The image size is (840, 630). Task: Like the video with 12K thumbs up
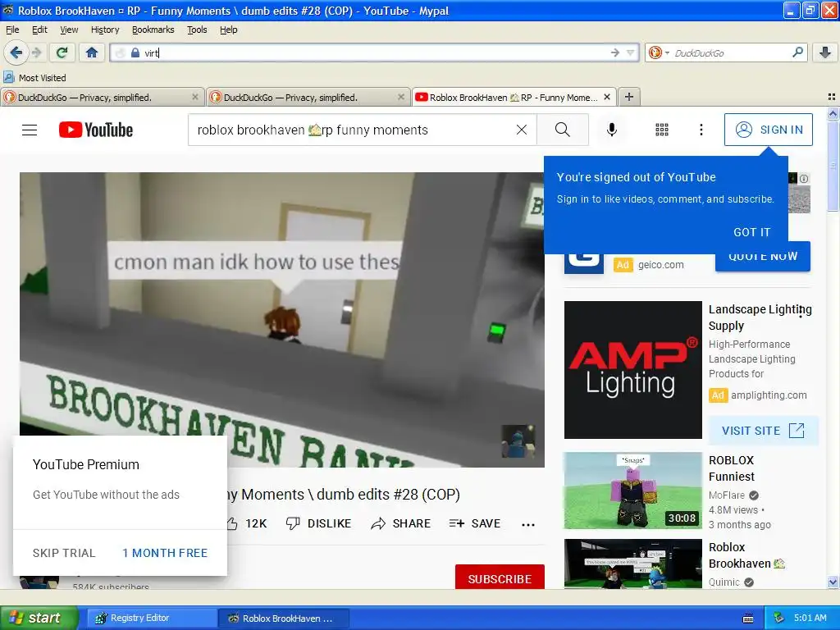[x=247, y=523]
